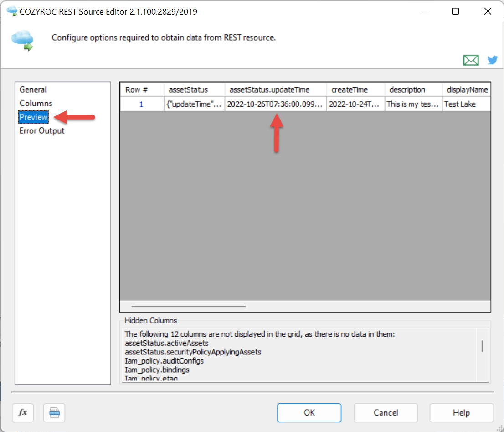Click the assetStatus.updateTime column header

275,90
